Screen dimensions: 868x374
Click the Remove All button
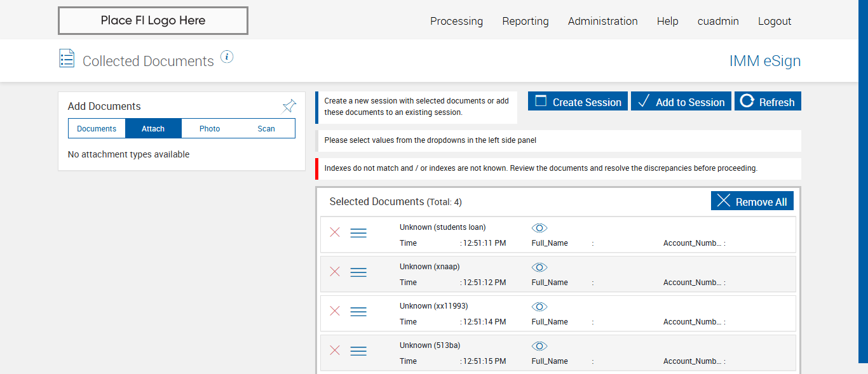tap(752, 201)
